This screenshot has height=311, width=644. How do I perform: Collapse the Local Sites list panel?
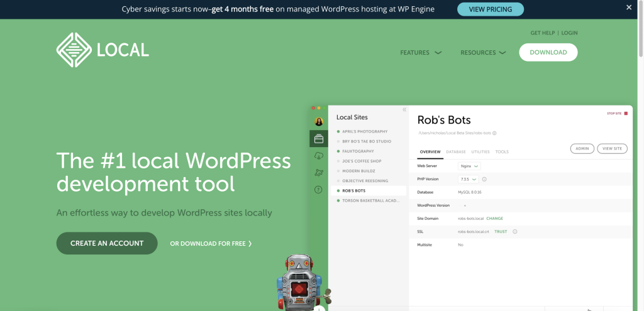[404, 109]
